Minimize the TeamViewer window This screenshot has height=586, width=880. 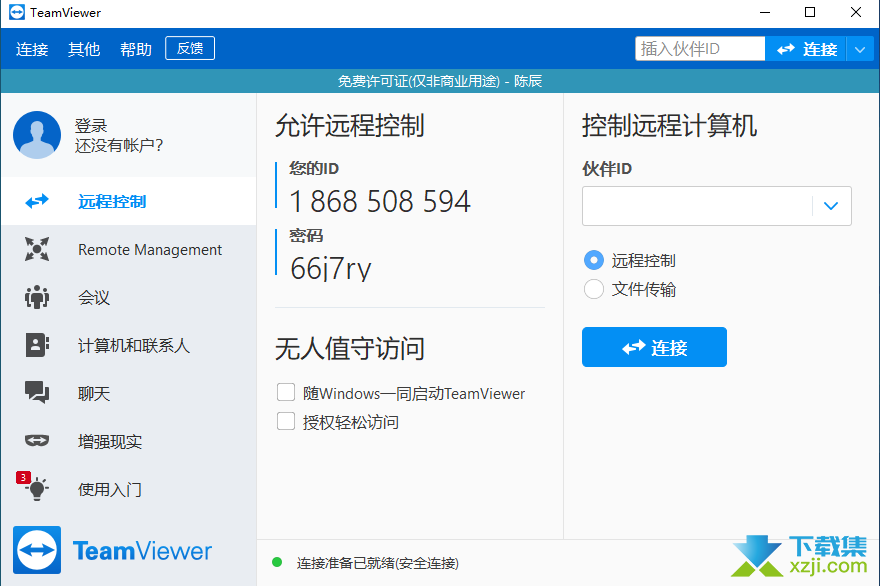764,12
